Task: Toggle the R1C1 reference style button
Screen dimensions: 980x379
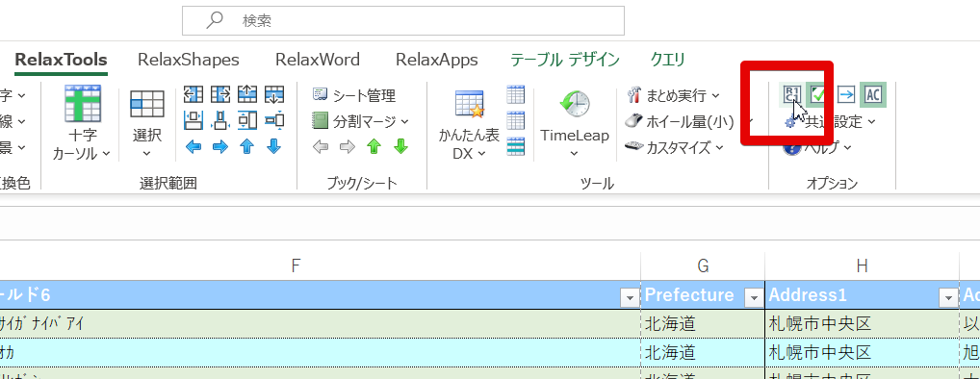Action: tap(791, 95)
